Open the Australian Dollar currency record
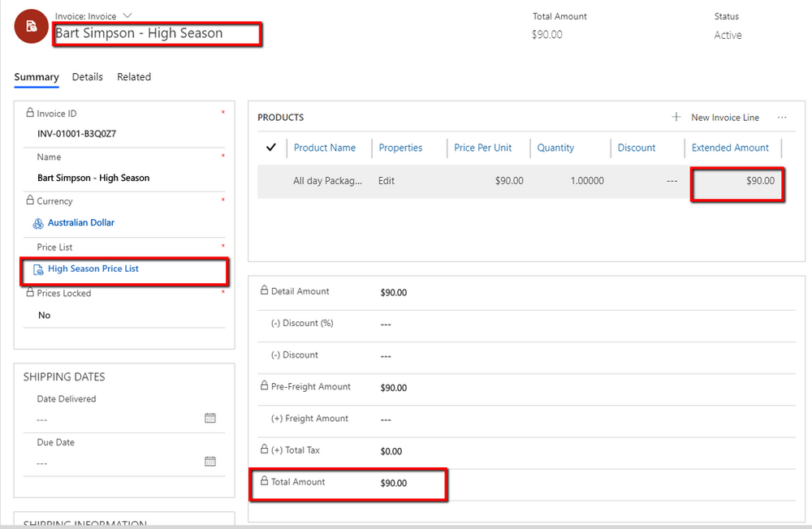This screenshot has width=812, height=529. pos(83,222)
